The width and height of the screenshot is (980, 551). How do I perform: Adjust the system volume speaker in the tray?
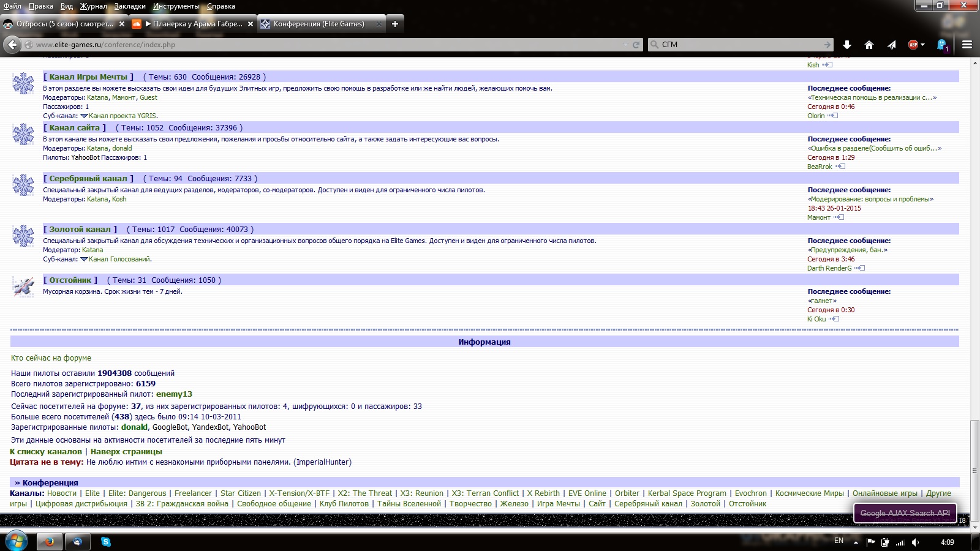[915, 542]
